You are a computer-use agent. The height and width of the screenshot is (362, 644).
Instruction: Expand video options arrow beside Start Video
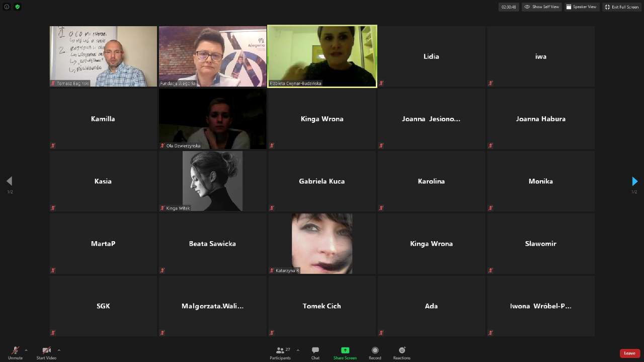[x=59, y=350]
